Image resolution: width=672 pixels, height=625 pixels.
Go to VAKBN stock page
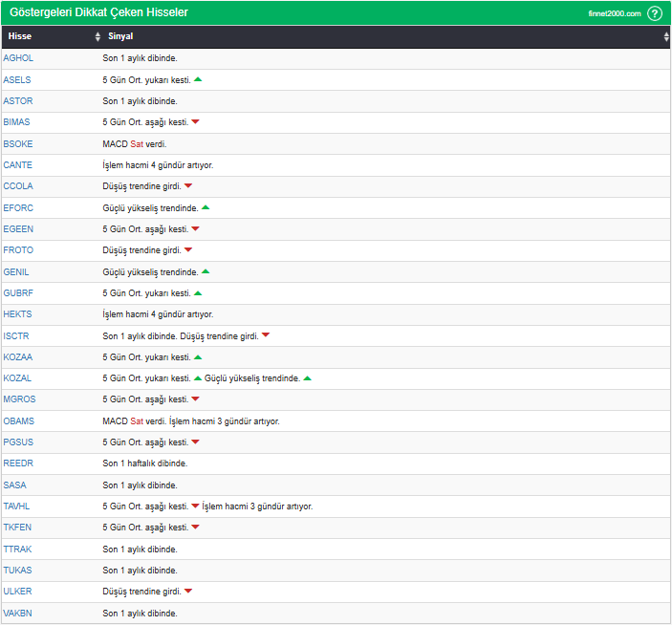[x=17, y=613]
